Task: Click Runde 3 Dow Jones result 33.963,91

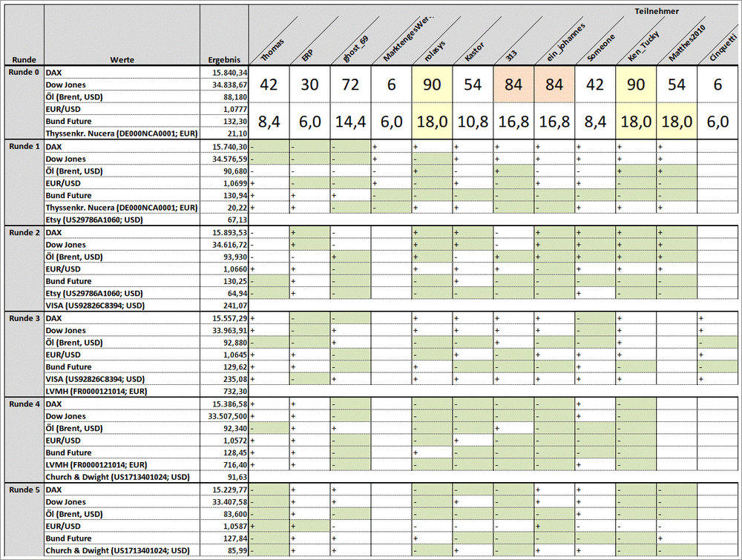Action: click(224, 331)
